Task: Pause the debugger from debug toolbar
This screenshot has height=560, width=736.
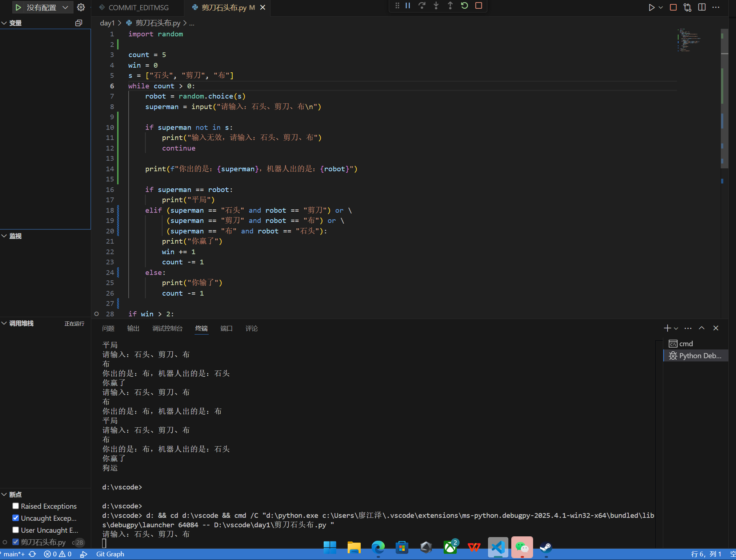Action: coord(408,6)
